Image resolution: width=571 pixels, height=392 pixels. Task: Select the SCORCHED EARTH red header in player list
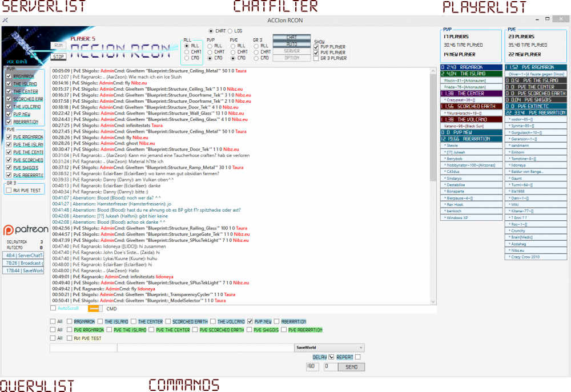tap(471, 106)
